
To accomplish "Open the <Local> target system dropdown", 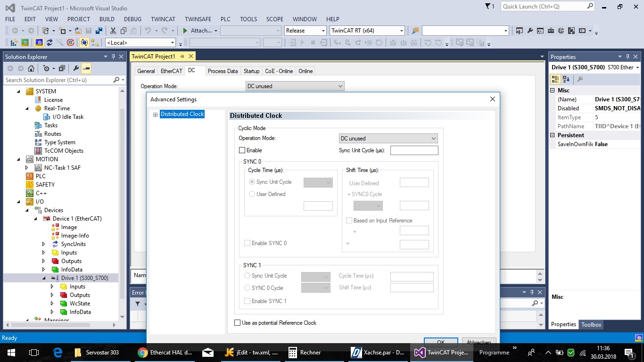I will click(140, 42).
